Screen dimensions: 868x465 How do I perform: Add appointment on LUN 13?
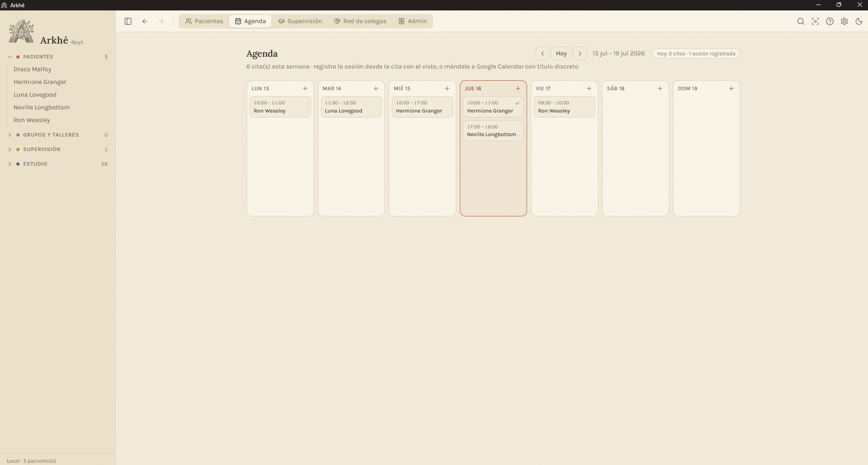pos(305,88)
